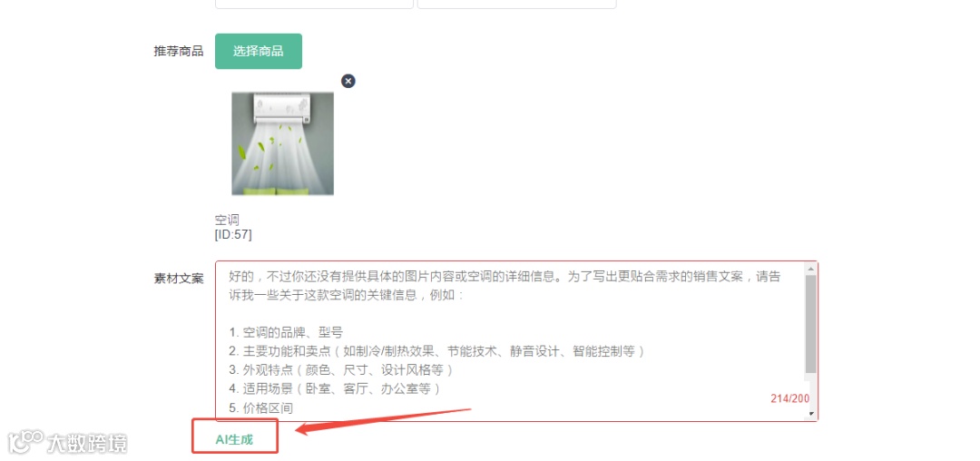Focus the 素材文案 text area

point(516,341)
